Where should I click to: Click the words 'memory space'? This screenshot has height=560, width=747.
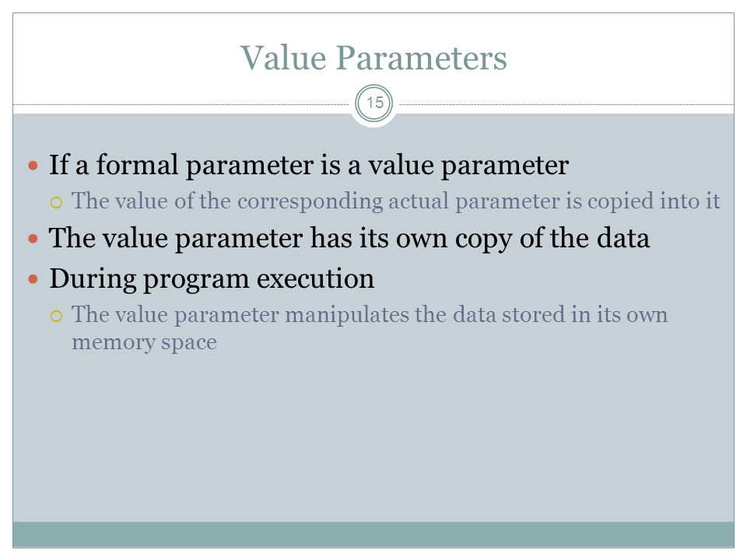pyautogui.click(x=144, y=343)
